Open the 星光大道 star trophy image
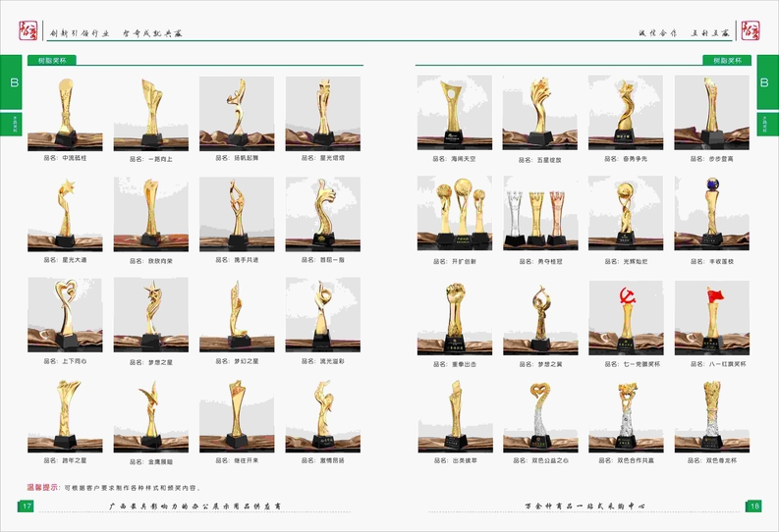This screenshot has height=532, width=779. 65,212
